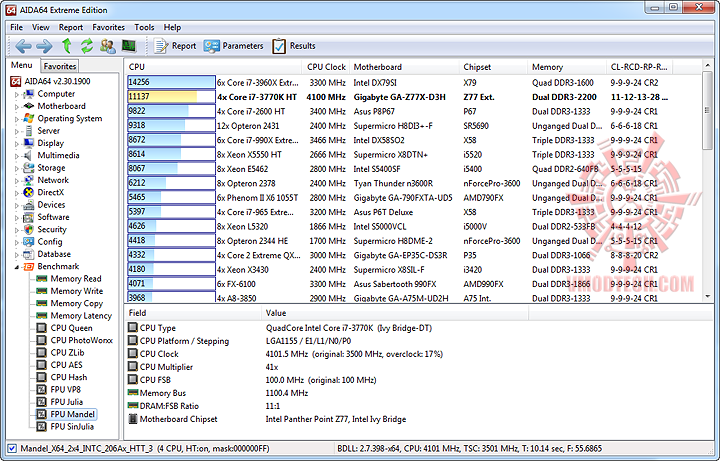The height and width of the screenshot is (461, 720).
Task: Select the FPU SinJulia benchmark icon
Action: pyautogui.click(x=42, y=427)
